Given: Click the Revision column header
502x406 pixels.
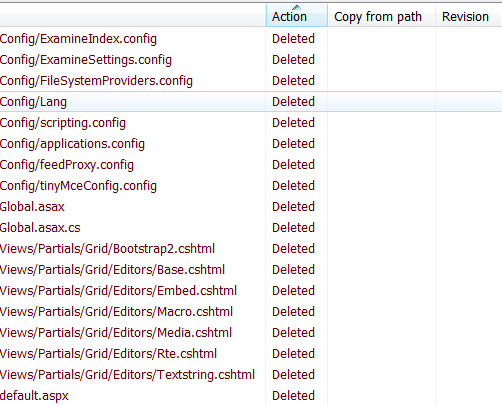Looking at the screenshot, I should 468,16.
